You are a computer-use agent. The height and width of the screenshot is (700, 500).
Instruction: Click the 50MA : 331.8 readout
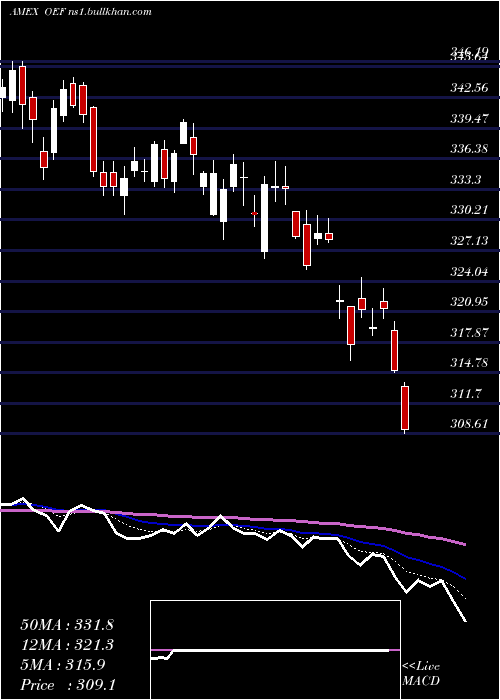pos(67,625)
